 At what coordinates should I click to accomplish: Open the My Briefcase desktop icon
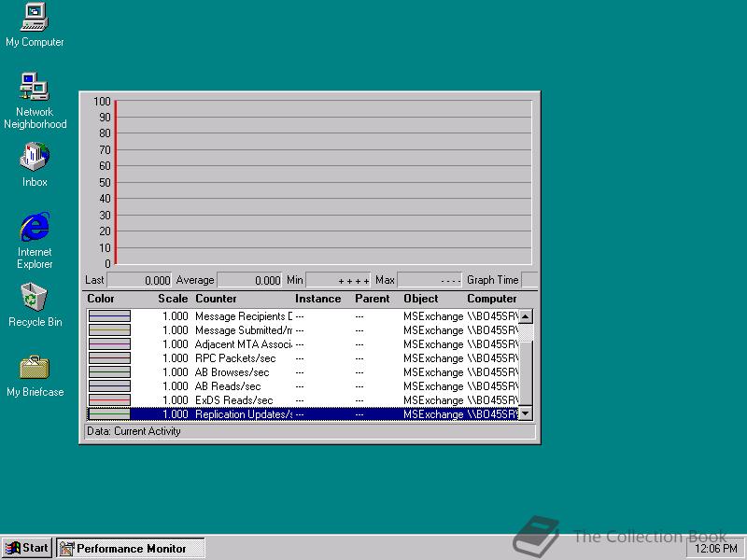[x=35, y=376]
